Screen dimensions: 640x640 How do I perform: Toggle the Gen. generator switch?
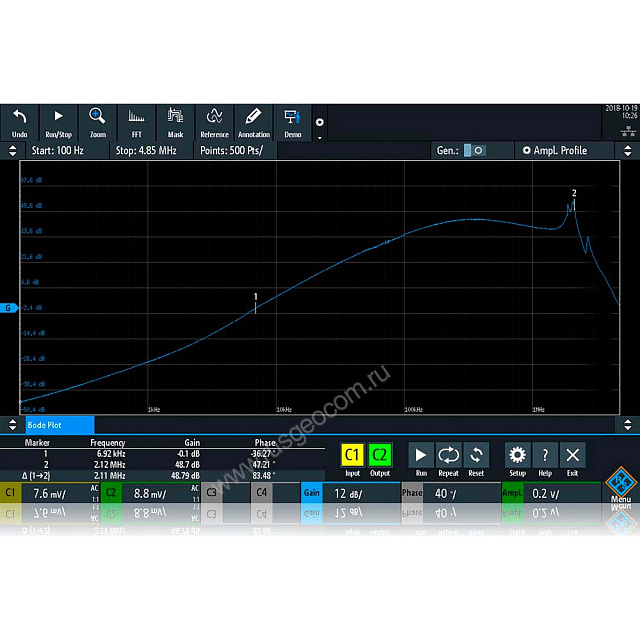474,150
